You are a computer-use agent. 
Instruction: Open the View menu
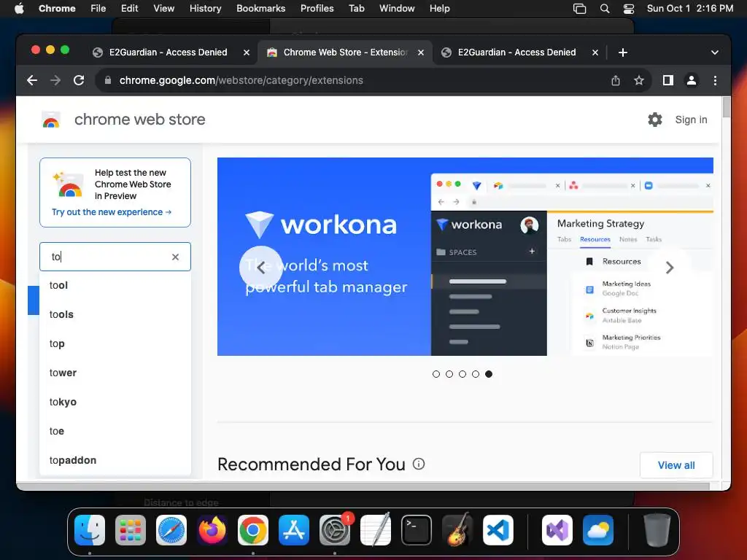tap(163, 9)
